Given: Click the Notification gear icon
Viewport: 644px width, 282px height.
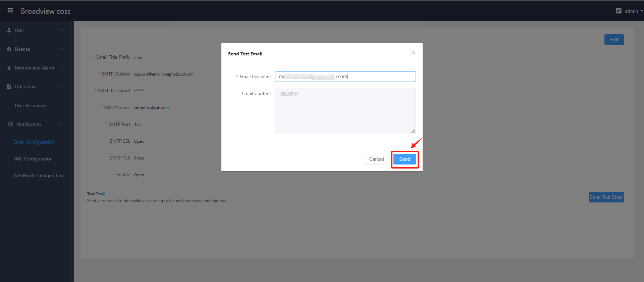Looking at the screenshot, I should [x=11, y=124].
